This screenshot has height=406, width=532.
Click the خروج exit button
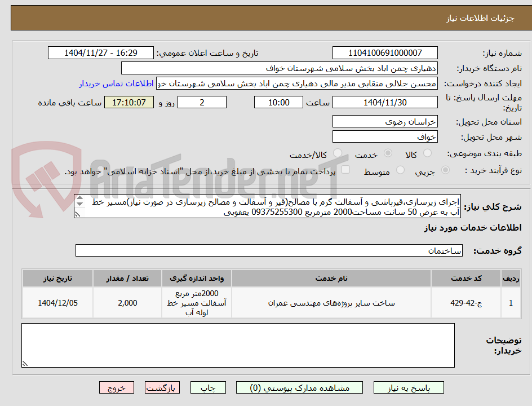(116, 387)
